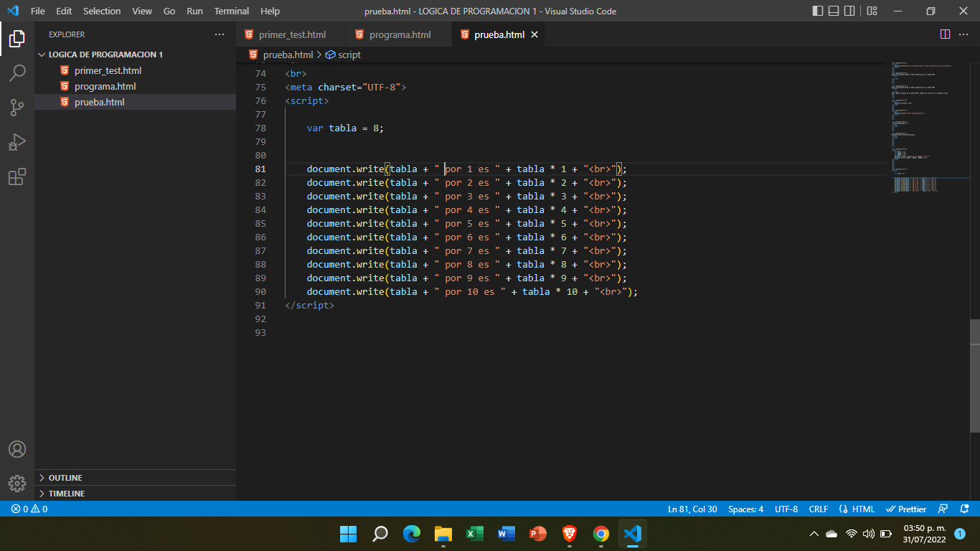Open the File menu
The height and width of the screenshot is (551, 980).
click(38, 11)
